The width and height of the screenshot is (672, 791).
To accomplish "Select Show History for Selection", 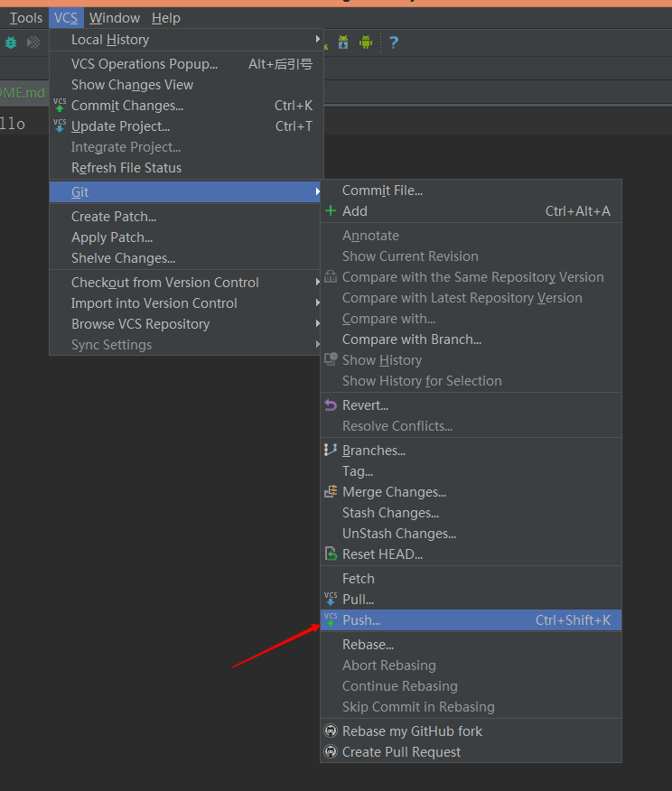I will point(471,381).
